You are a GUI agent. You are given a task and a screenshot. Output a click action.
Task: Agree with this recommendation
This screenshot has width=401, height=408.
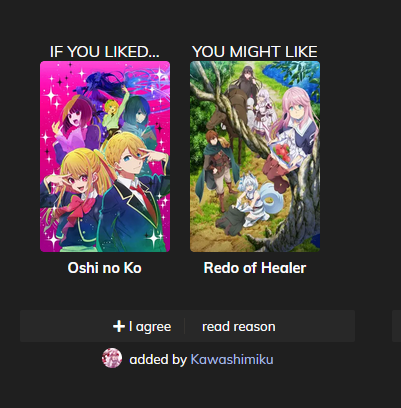pos(142,326)
